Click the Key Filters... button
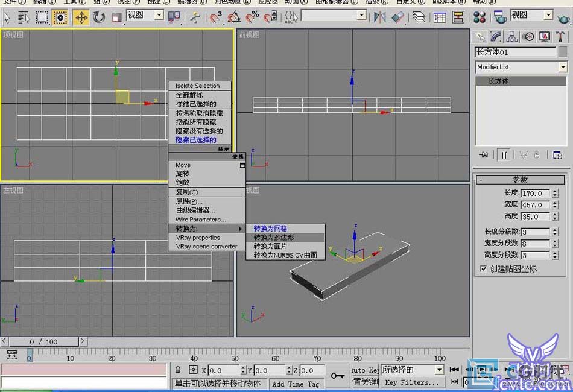Image resolution: width=573 pixels, height=392 pixels. pos(413,382)
